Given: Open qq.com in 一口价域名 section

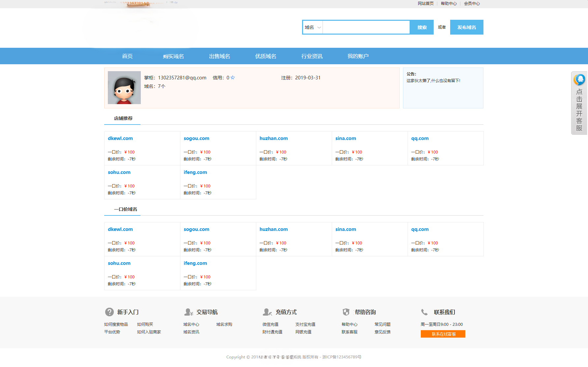Looking at the screenshot, I should coord(420,229).
